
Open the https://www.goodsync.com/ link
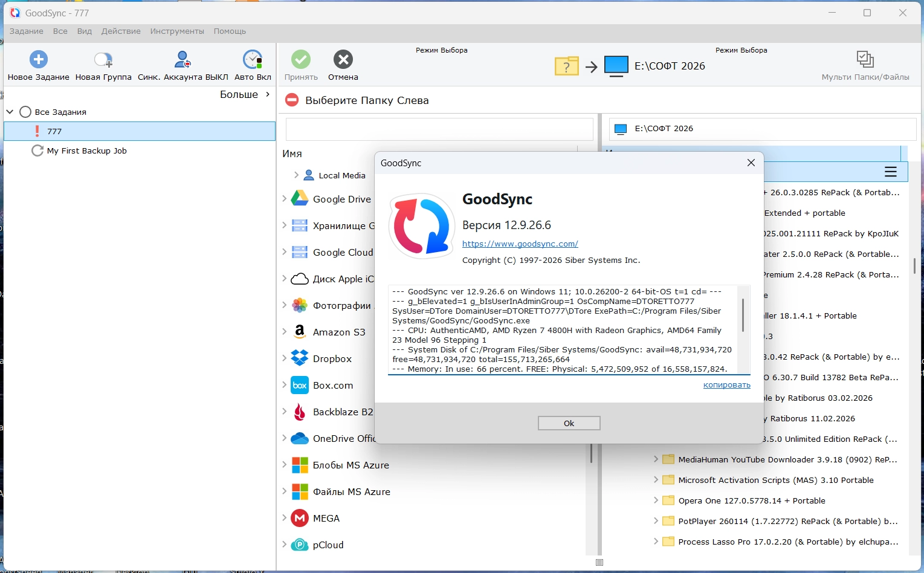[x=520, y=244]
